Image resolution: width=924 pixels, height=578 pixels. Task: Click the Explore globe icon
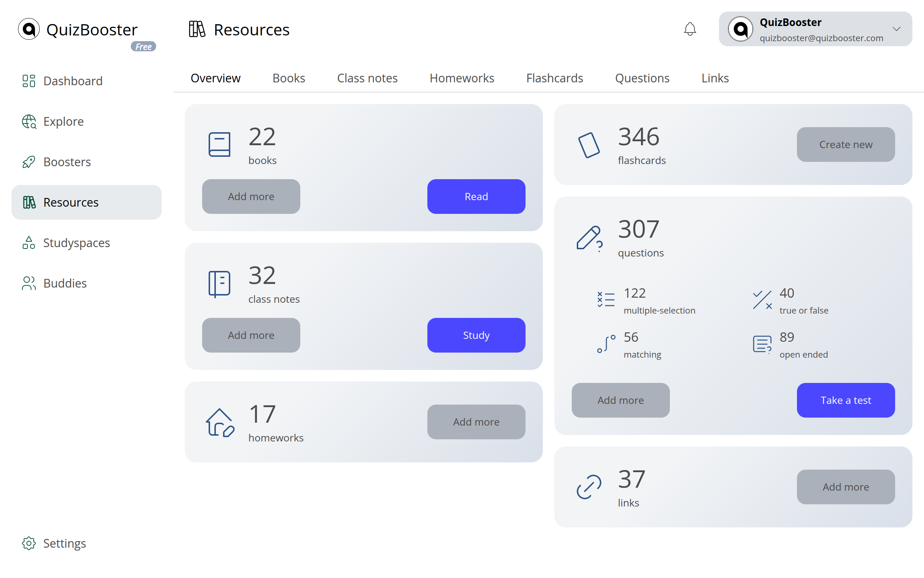(x=29, y=122)
